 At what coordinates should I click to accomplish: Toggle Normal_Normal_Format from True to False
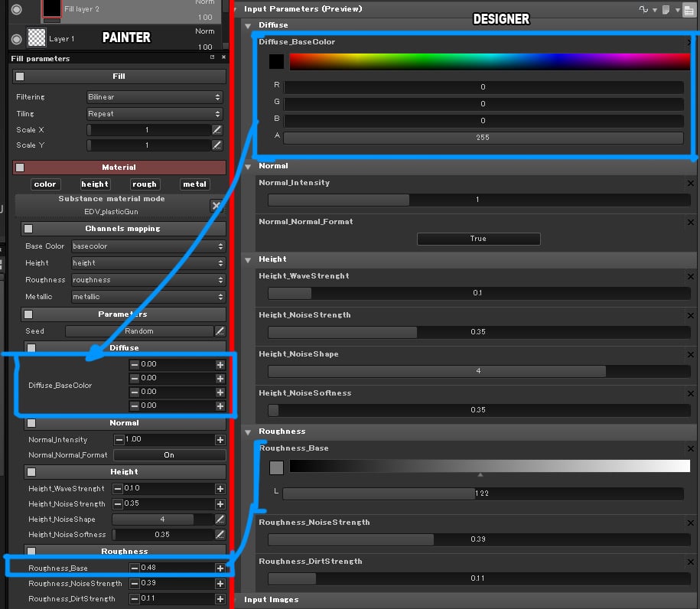(479, 239)
